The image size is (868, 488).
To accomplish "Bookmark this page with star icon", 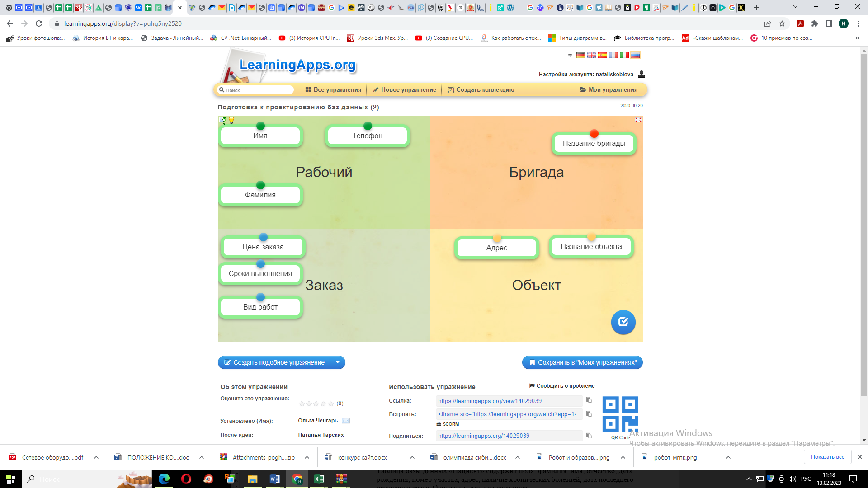I will coord(782,23).
